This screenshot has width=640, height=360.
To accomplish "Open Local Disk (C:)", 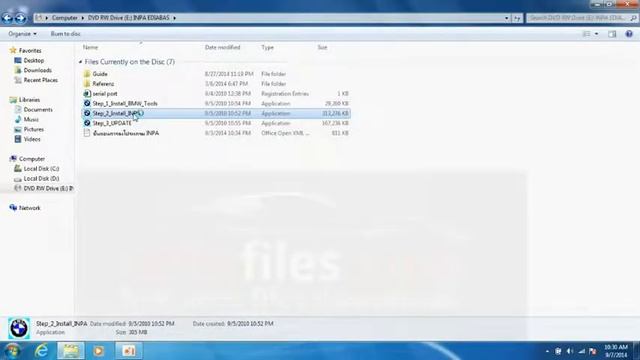I will [41, 169].
